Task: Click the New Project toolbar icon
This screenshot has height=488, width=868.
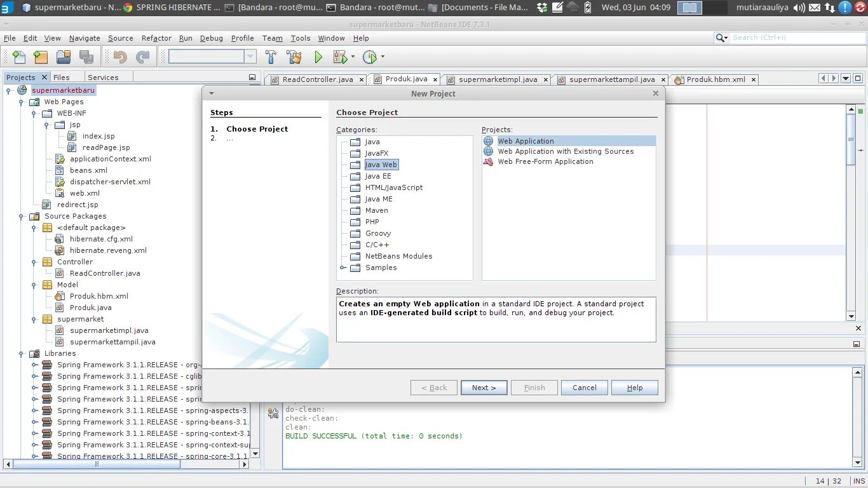Action: tap(41, 57)
